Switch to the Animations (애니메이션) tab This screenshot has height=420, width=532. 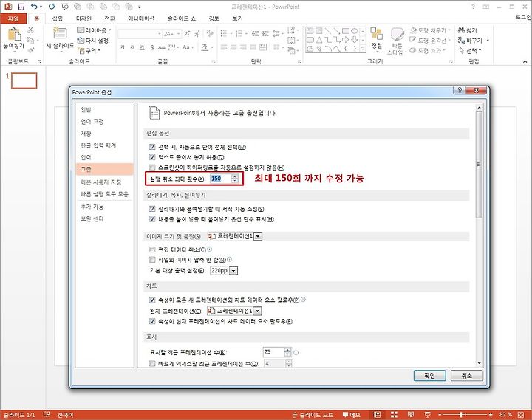[141, 18]
